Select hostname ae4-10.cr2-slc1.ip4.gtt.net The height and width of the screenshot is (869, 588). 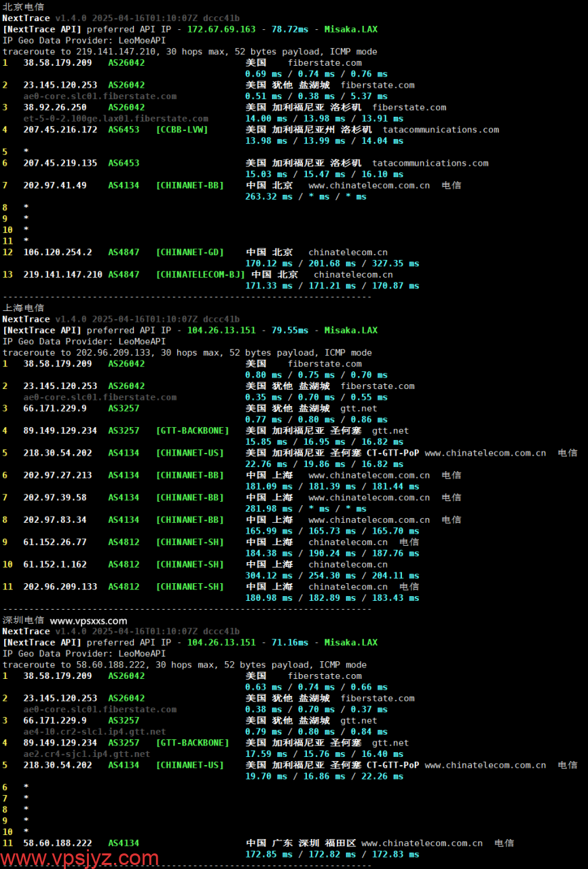[94, 732]
